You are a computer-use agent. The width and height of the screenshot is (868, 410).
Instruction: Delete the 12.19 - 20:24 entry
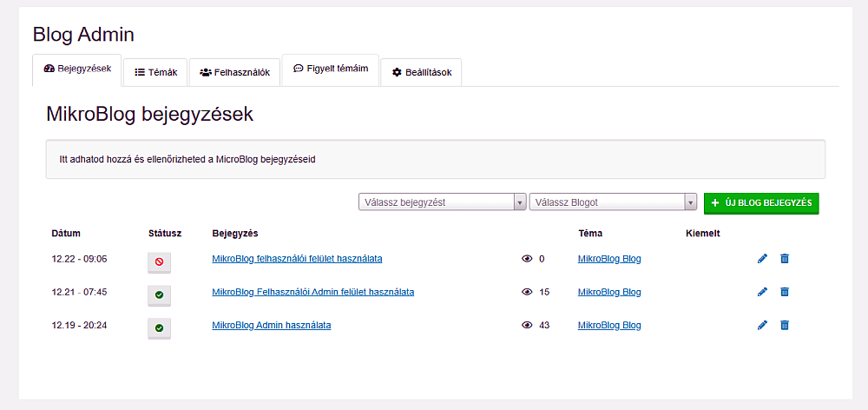[x=785, y=325]
